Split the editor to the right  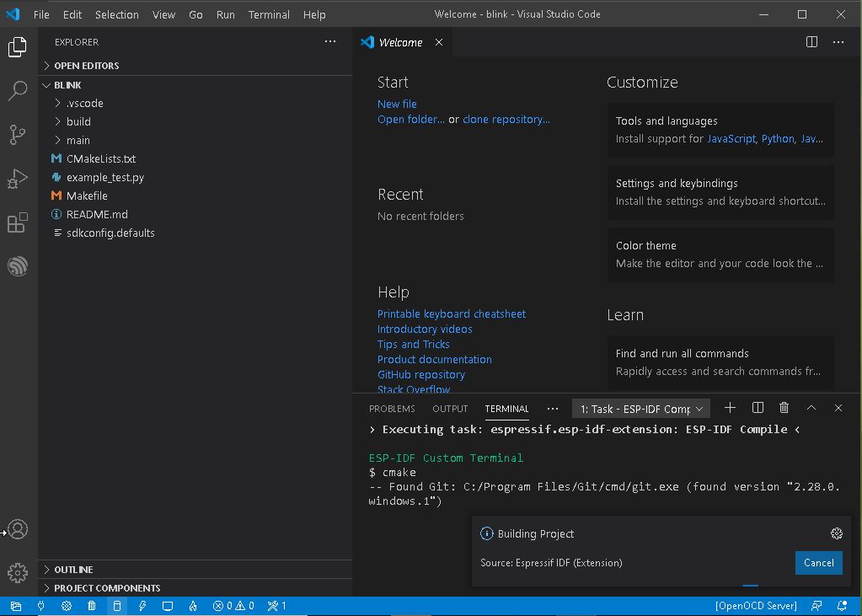811,42
